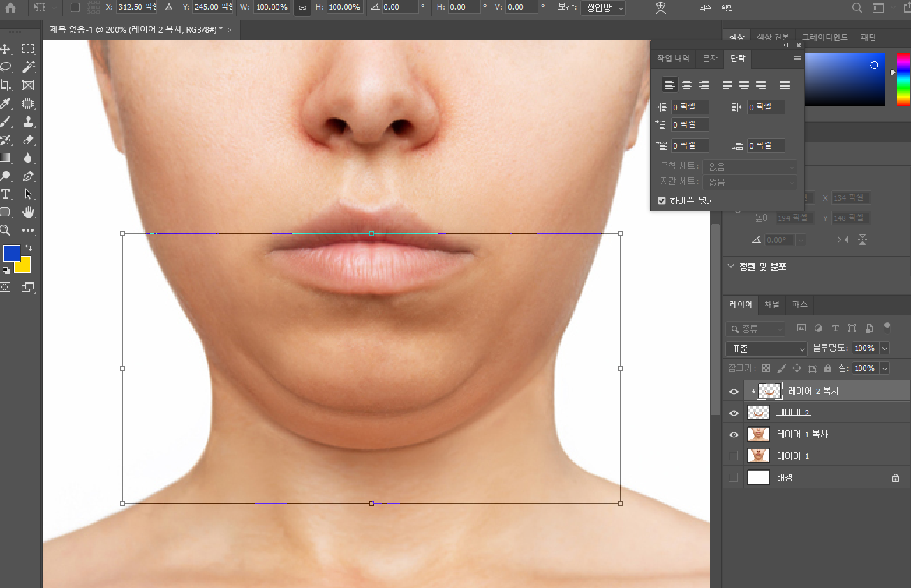Select the Blur droplet tool
The height and width of the screenshot is (588, 911).
pos(28,158)
